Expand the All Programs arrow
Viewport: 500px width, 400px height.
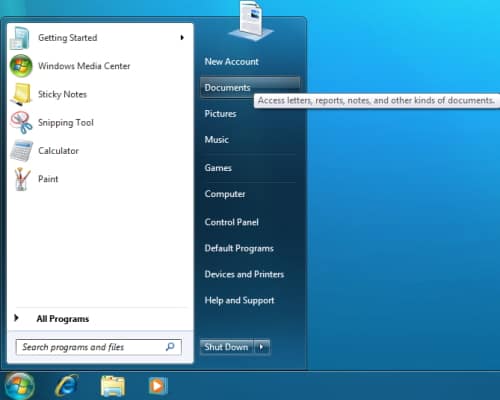pyautogui.click(x=16, y=318)
